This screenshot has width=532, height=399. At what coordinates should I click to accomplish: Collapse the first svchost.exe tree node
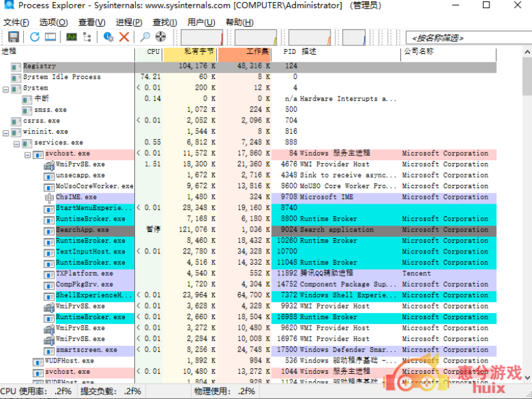click(27, 154)
